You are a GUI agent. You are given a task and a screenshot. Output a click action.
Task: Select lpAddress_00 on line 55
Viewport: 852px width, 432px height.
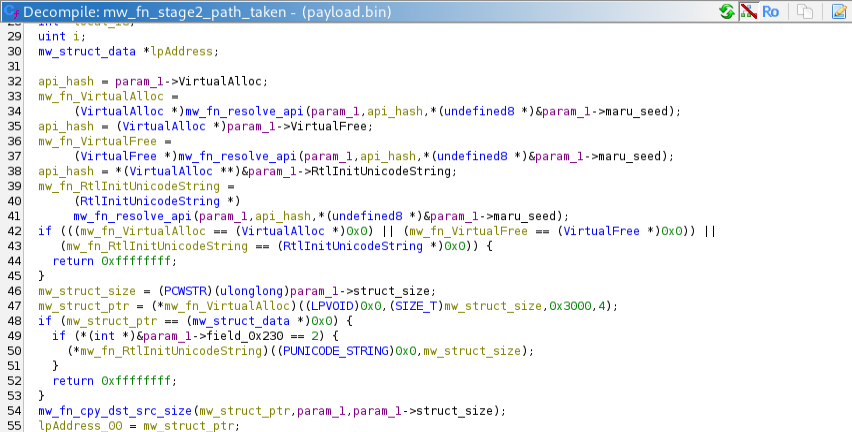tap(80, 426)
